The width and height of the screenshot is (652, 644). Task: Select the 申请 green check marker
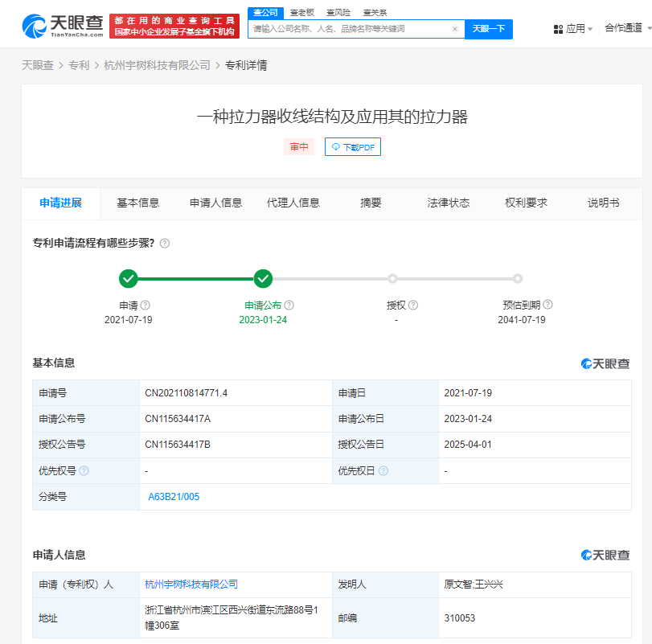click(x=129, y=278)
